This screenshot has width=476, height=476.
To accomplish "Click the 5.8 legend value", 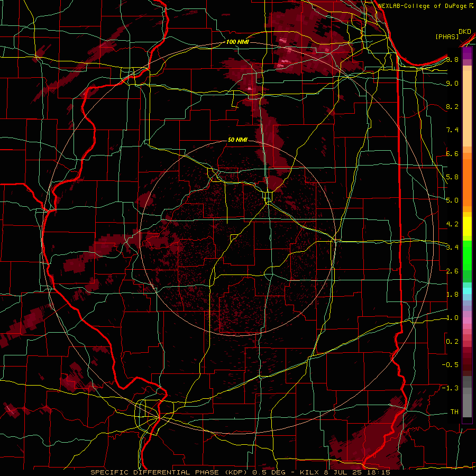I will point(452,177).
